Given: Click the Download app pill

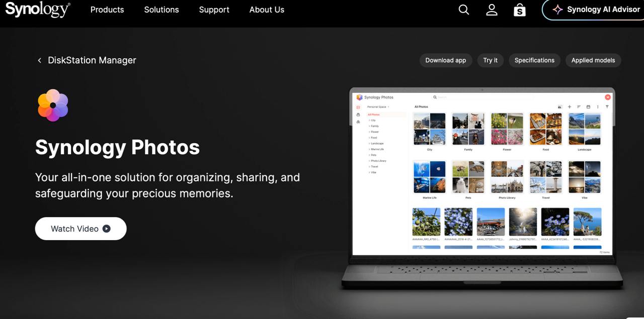Looking at the screenshot, I should [x=446, y=60].
